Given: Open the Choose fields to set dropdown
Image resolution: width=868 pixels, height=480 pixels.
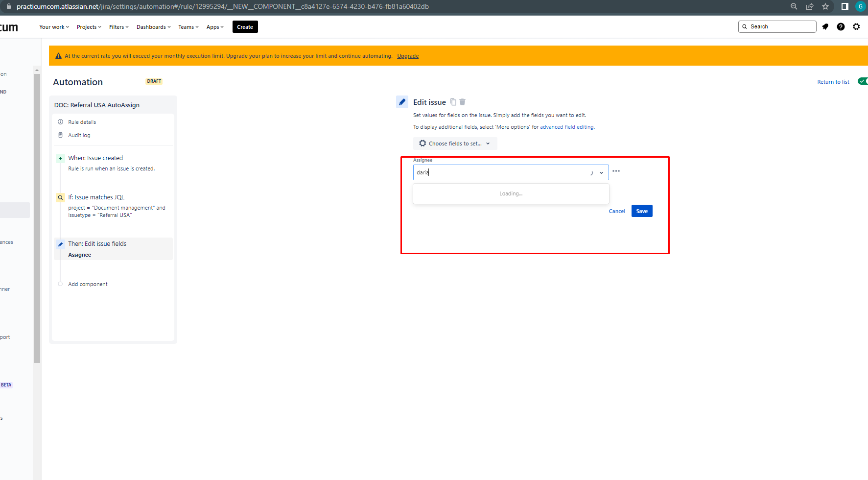Looking at the screenshot, I should pos(454,143).
